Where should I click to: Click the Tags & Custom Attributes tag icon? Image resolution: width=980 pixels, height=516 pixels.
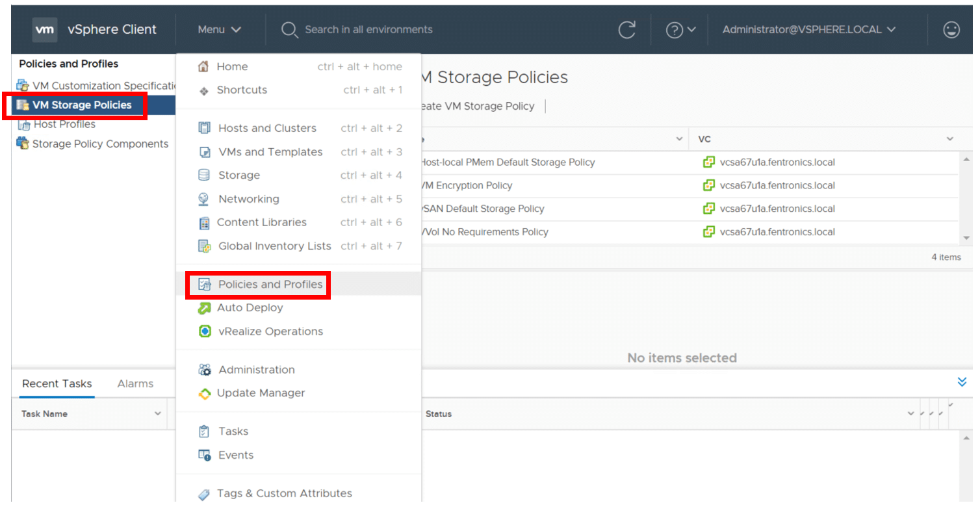coord(204,494)
